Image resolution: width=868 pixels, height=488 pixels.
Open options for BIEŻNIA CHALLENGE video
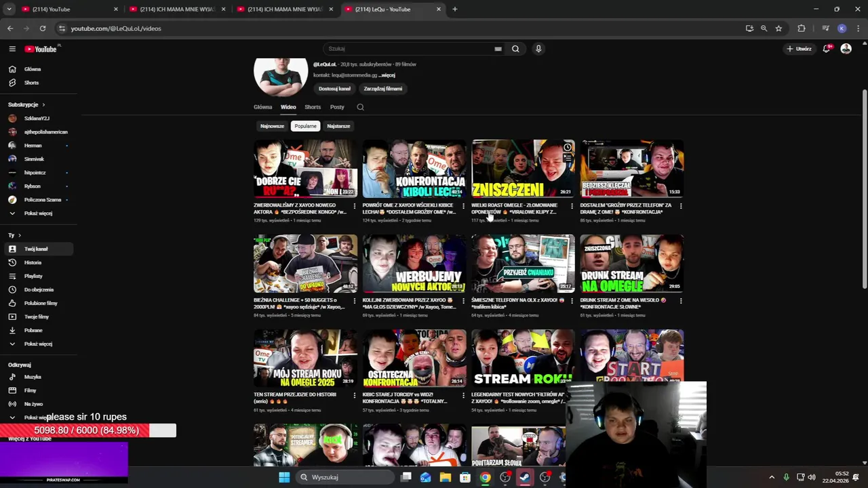(x=354, y=301)
